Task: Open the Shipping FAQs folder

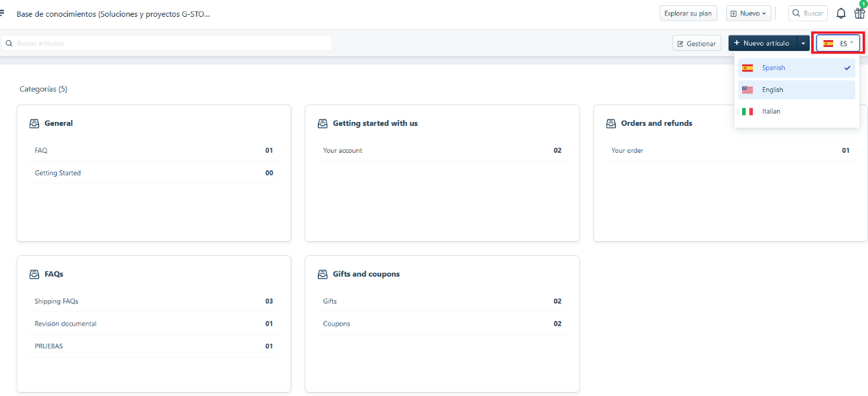Action: [x=56, y=302]
